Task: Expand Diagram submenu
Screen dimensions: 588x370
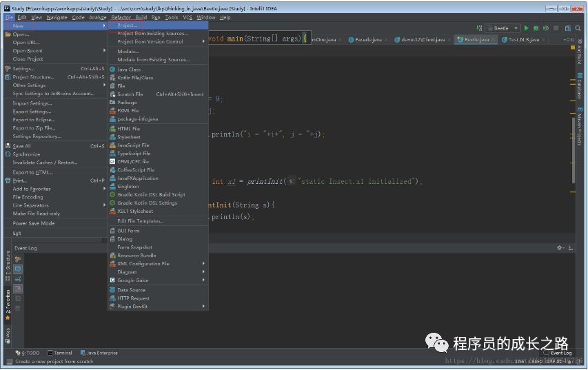Action: click(x=158, y=271)
